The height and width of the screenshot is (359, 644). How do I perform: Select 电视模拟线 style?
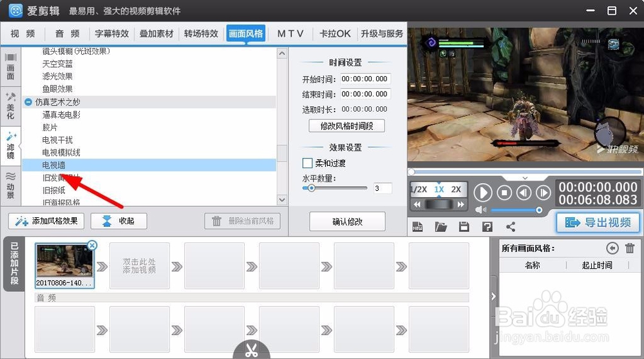pos(61,153)
